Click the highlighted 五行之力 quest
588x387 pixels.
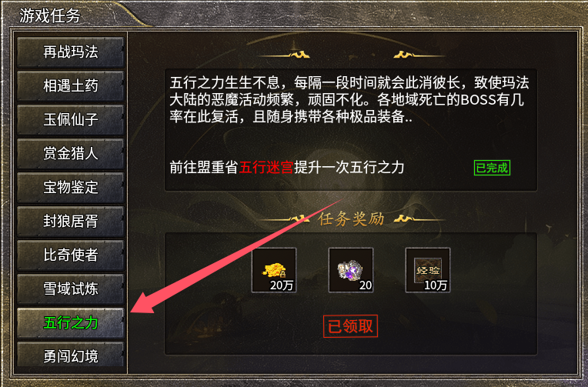pos(71,323)
